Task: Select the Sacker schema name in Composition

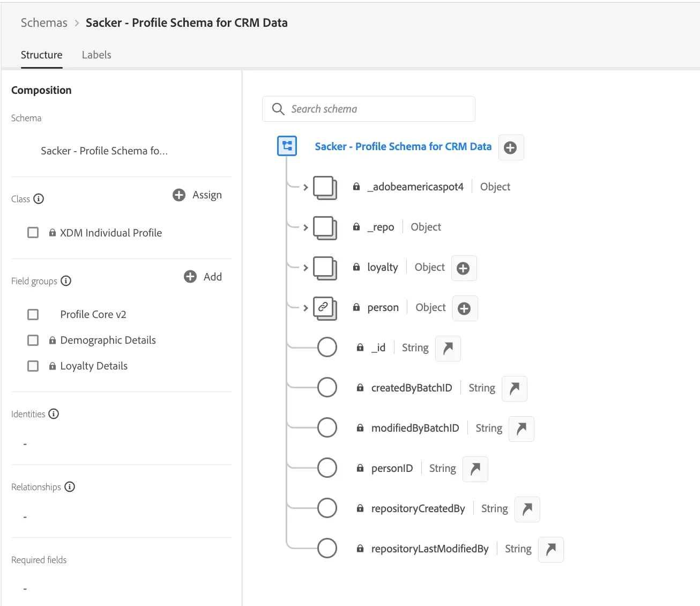Action: (105, 151)
